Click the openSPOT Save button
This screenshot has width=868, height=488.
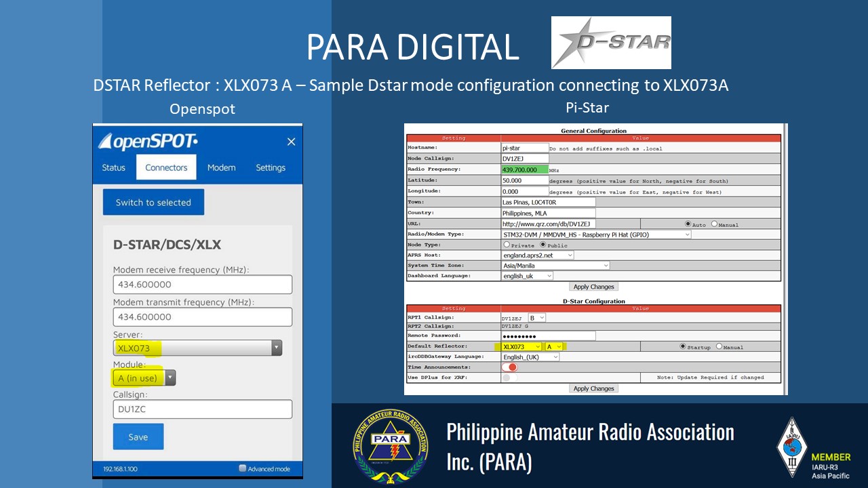point(138,436)
